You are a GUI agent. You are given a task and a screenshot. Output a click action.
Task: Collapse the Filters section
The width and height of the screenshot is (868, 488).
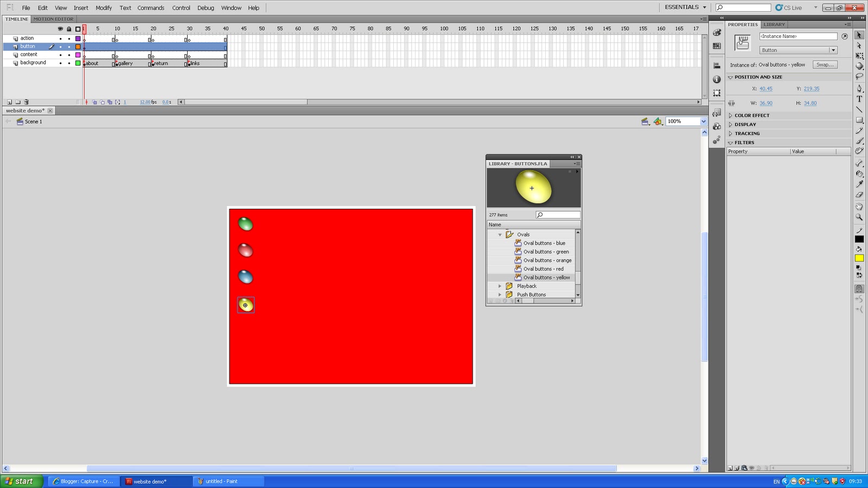pyautogui.click(x=730, y=143)
